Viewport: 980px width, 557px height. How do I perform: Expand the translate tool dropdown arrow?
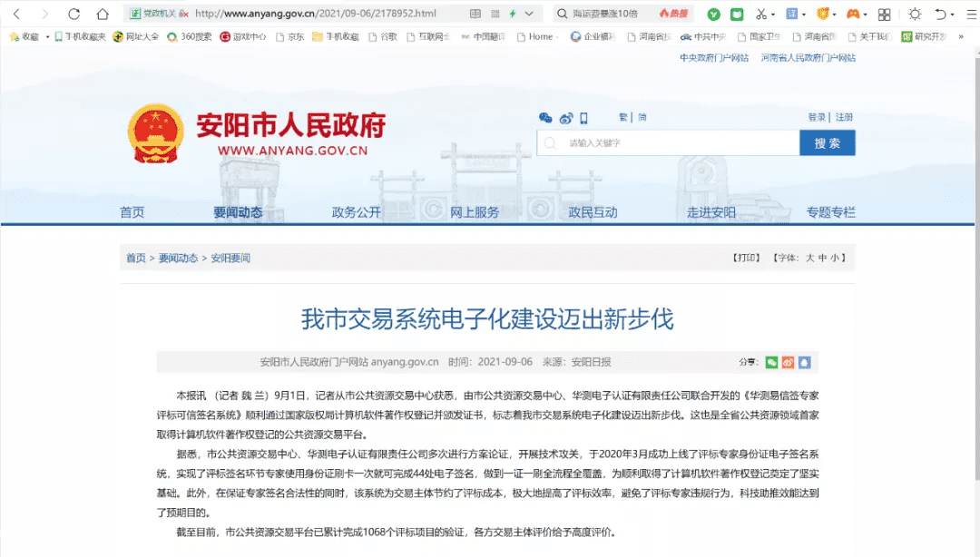click(804, 15)
